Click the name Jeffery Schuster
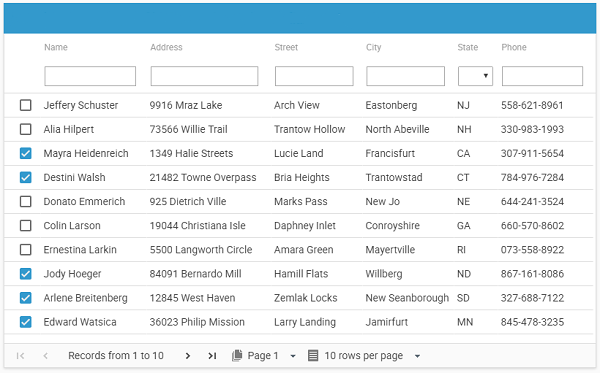This screenshot has width=600, height=373. pyautogui.click(x=81, y=105)
